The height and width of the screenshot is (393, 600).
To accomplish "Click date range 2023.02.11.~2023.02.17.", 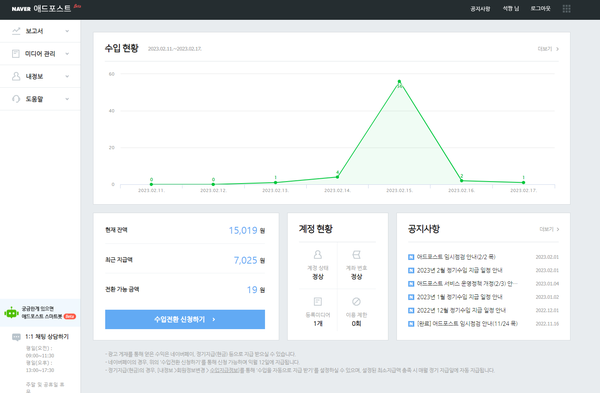I will pyautogui.click(x=175, y=49).
